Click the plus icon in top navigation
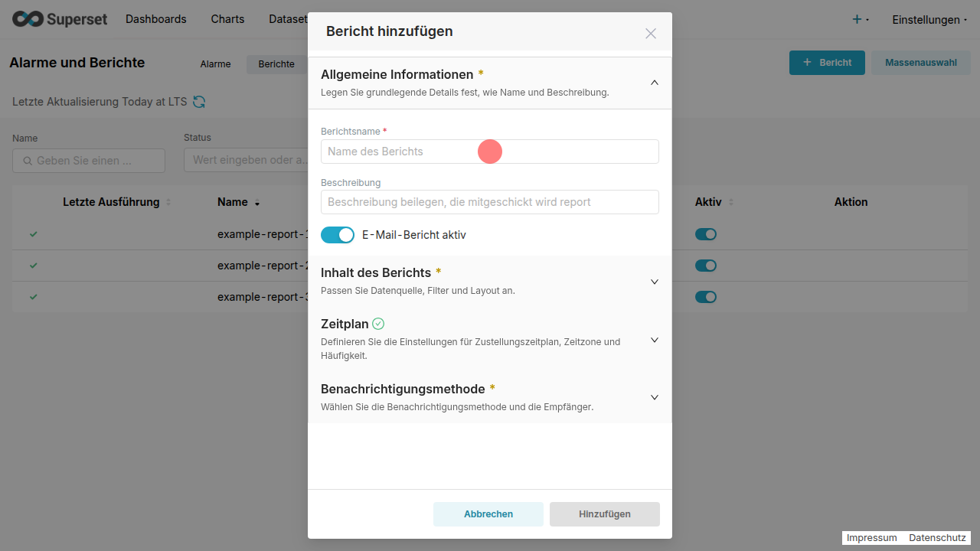The height and width of the screenshot is (551, 980). coord(857,19)
